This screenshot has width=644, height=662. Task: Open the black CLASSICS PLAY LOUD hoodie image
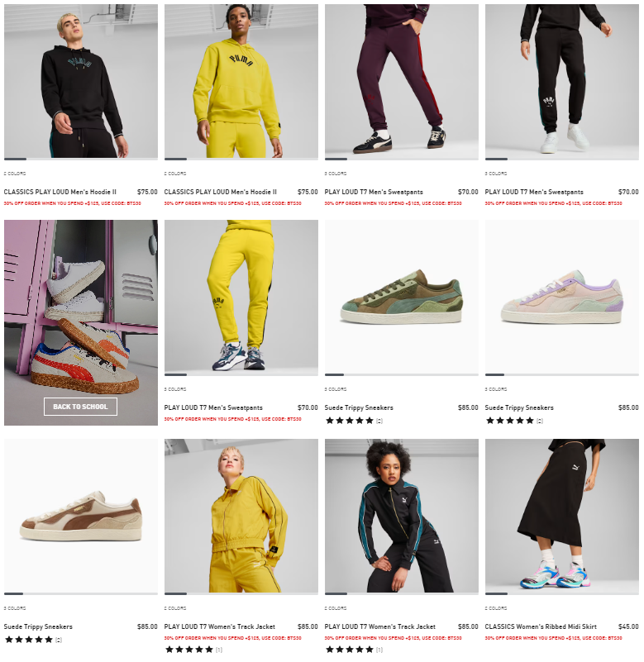pos(81,81)
